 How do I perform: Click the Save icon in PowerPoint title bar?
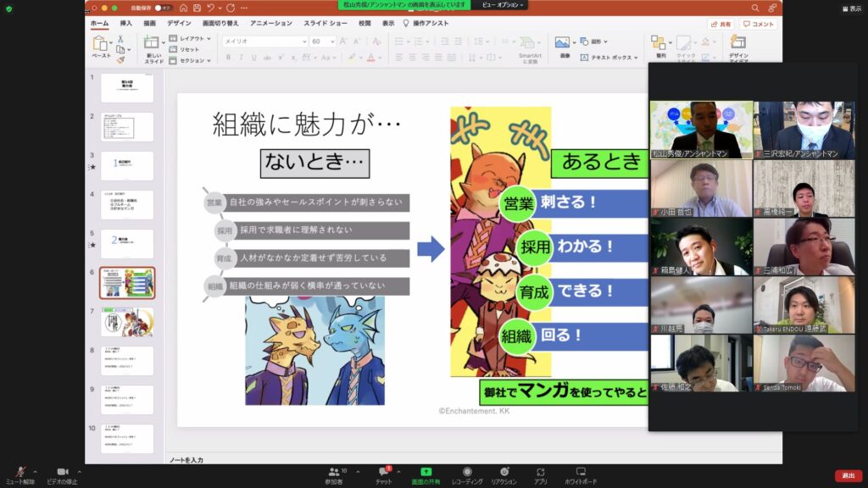pos(197,8)
